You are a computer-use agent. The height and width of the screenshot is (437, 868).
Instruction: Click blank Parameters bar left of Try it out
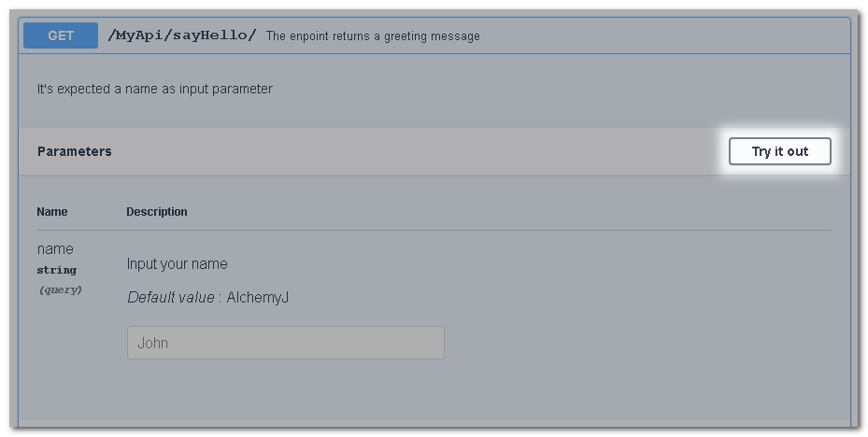click(x=420, y=151)
